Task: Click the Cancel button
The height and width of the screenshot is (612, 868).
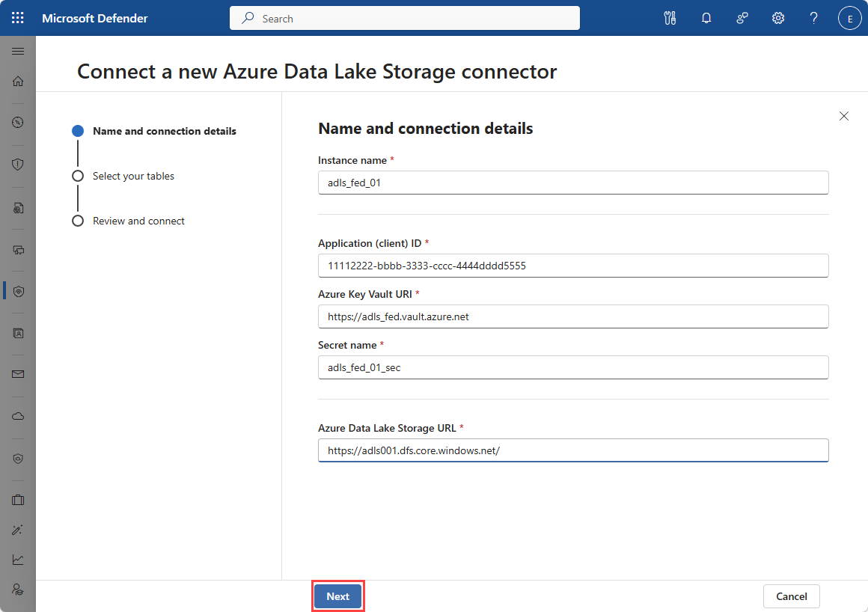Action: click(791, 596)
